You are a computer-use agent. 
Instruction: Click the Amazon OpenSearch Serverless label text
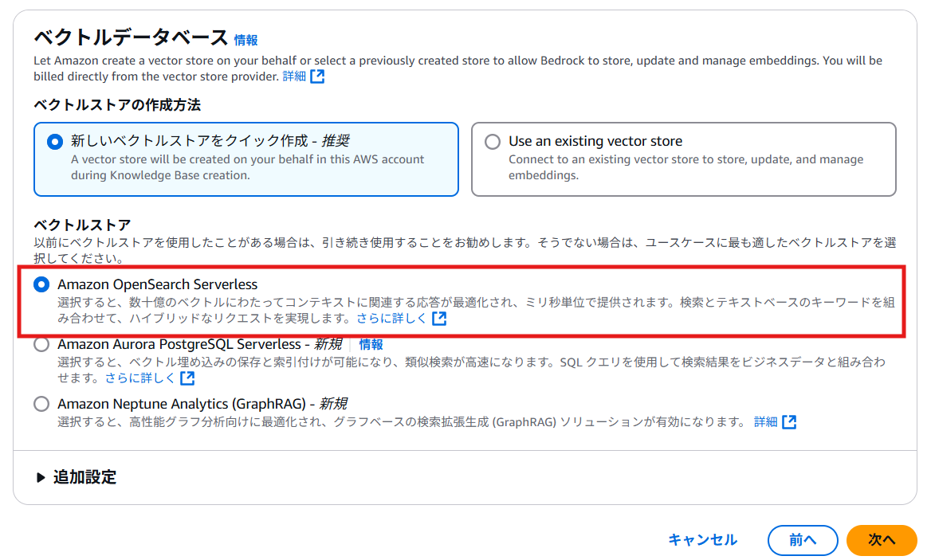click(157, 284)
